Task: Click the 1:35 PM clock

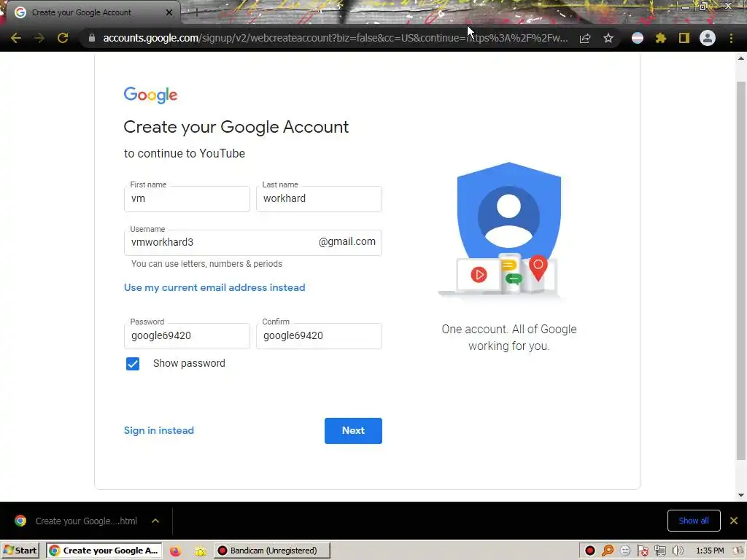Action: (x=710, y=551)
